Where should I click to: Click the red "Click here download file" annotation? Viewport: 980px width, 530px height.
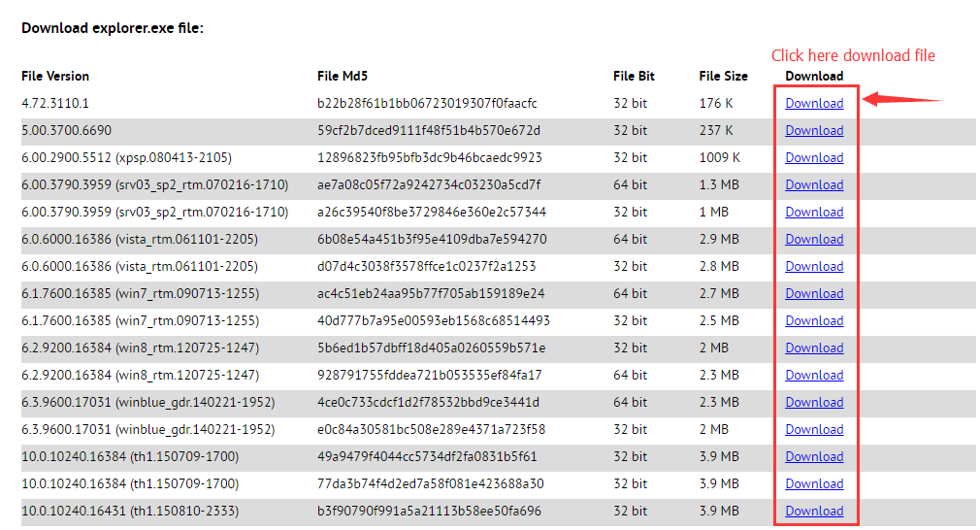coord(853,55)
